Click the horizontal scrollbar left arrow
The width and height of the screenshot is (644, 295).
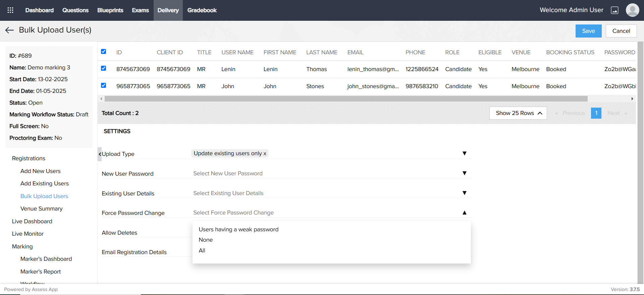tap(101, 99)
